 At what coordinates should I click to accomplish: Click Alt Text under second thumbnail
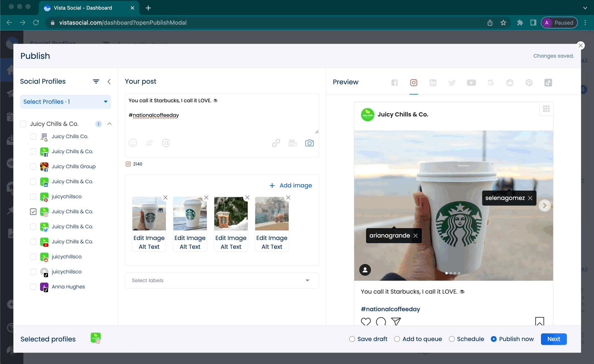point(190,247)
